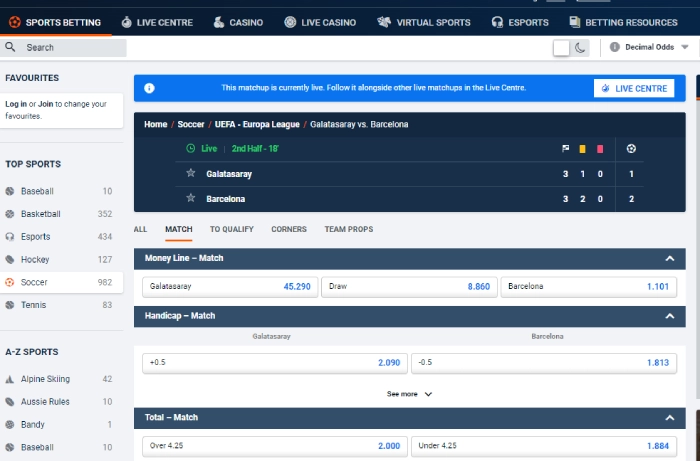Click the corners flag icon in scoreboard
700x461 pixels.
[x=565, y=149]
